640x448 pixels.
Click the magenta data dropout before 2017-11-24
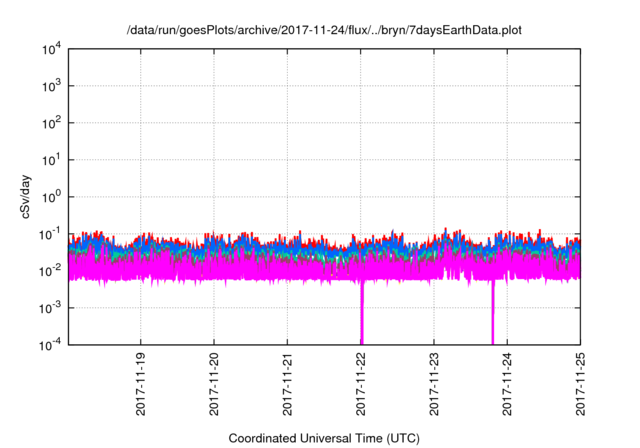click(x=493, y=312)
